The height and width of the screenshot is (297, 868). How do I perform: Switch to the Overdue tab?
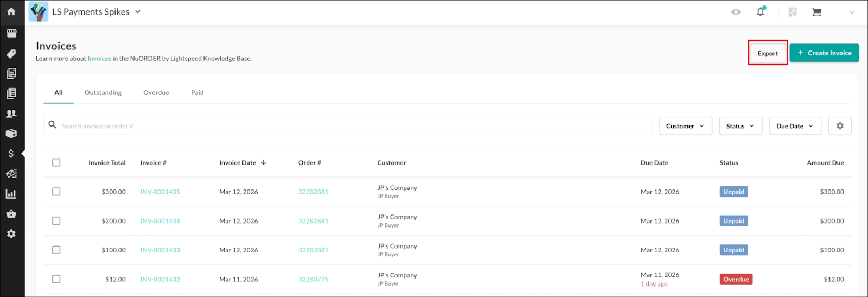click(x=156, y=93)
